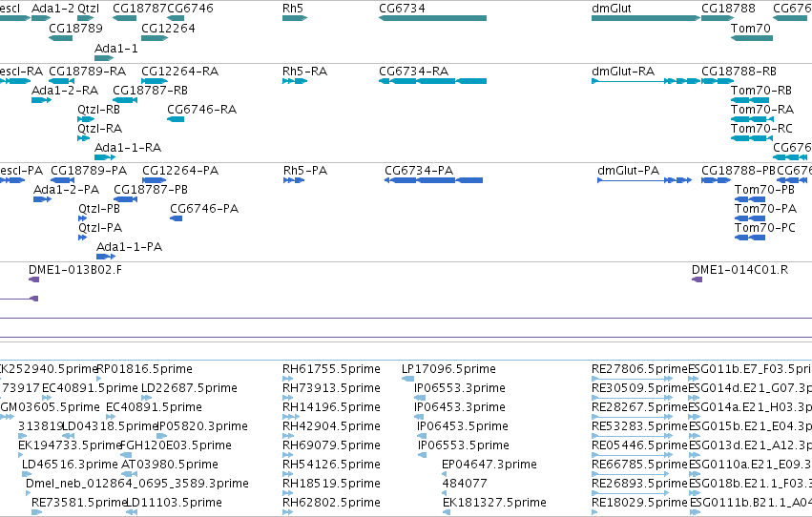Select protein CG6734-PA
Screen dimensions: 812x517
click(433, 180)
